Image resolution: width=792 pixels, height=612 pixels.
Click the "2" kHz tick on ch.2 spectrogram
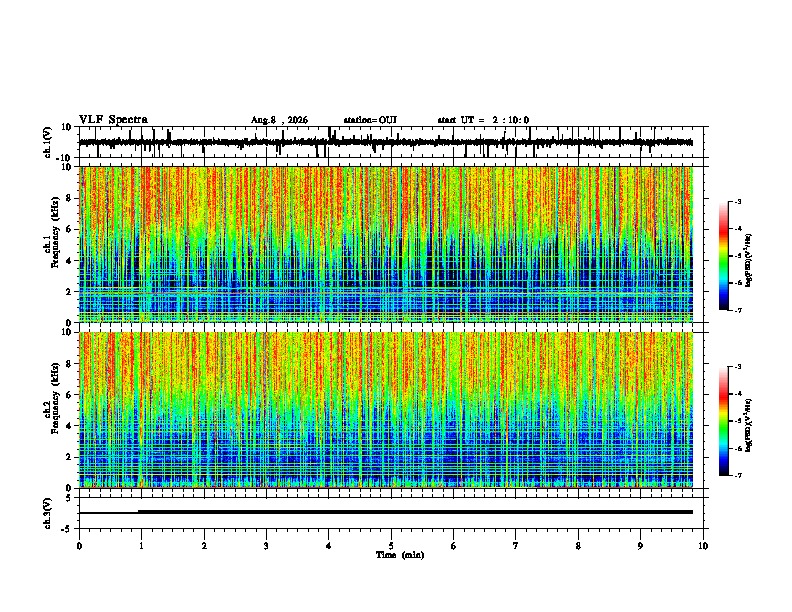(x=69, y=457)
